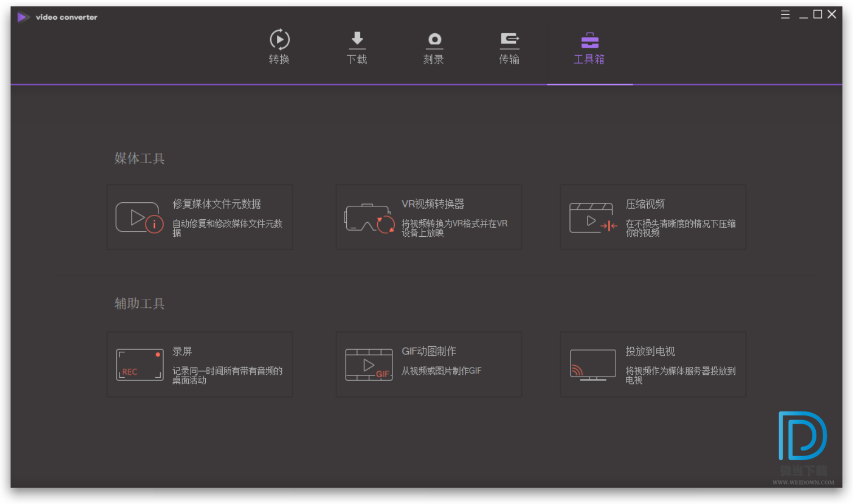Click the REC screen recorder icon

coord(140,365)
